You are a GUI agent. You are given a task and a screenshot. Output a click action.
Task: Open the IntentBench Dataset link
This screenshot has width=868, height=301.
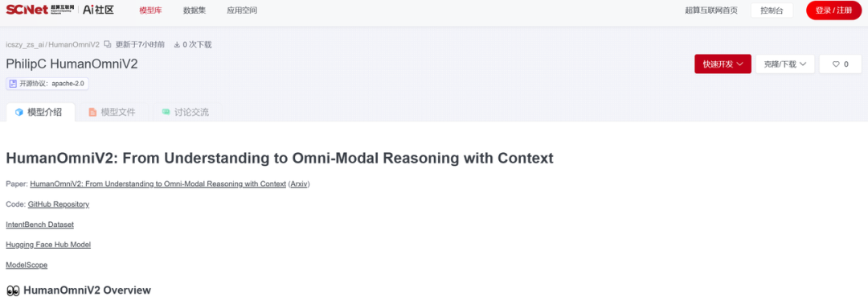pos(40,225)
